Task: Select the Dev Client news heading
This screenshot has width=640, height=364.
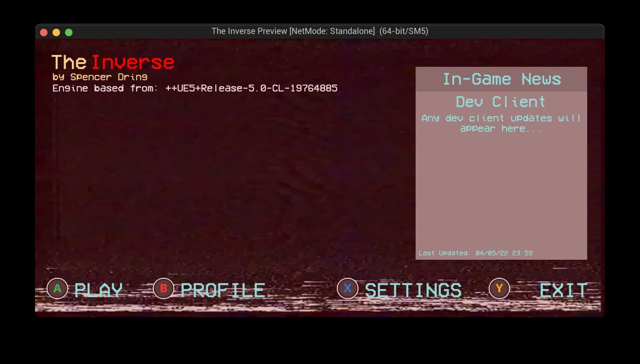Action: [x=501, y=102]
